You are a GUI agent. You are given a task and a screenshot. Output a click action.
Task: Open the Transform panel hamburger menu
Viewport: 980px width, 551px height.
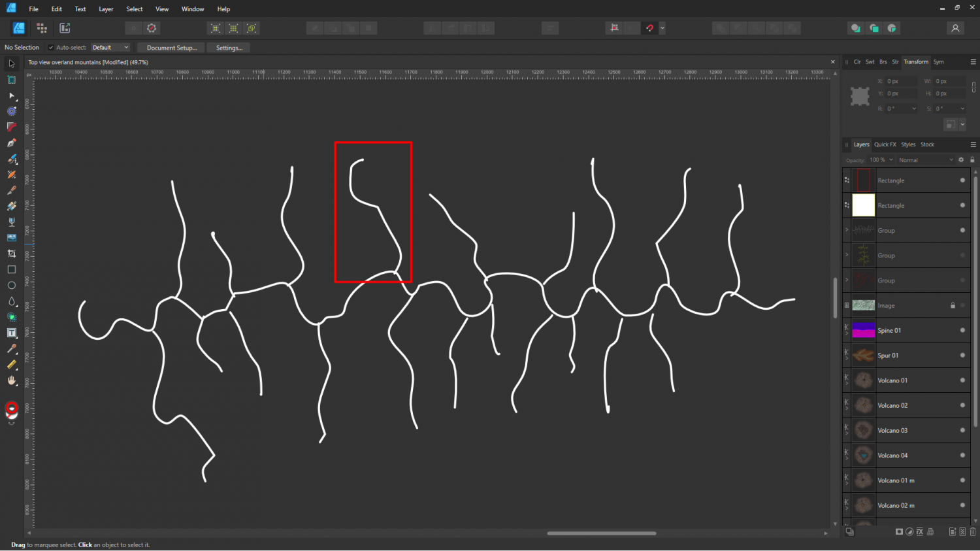pyautogui.click(x=973, y=62)
